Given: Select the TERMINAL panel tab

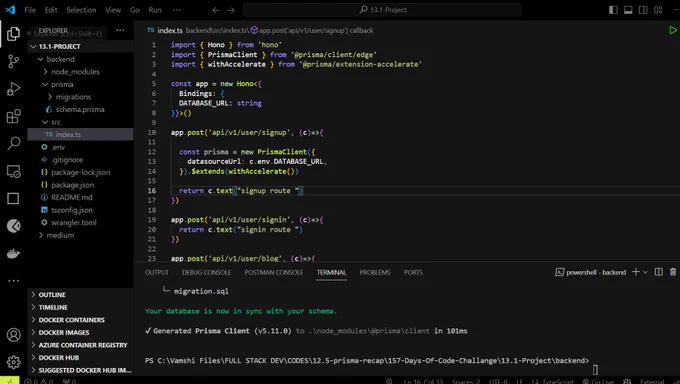Looking at the screenshot, I should pyautogui.click(x=331, y=272).
